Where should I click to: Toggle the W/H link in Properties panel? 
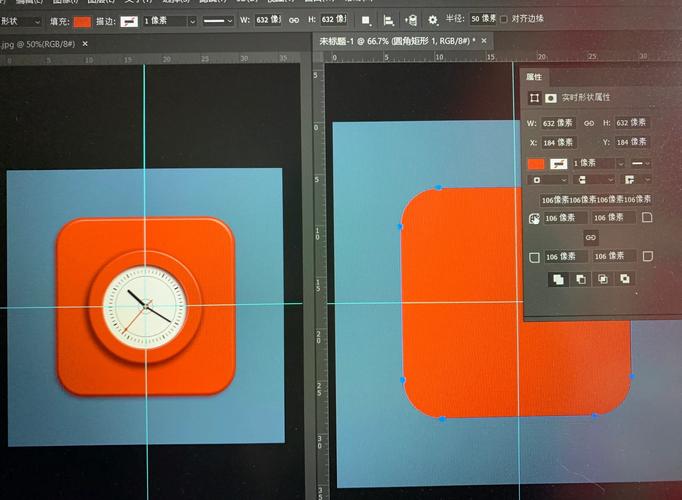point(590,123)
